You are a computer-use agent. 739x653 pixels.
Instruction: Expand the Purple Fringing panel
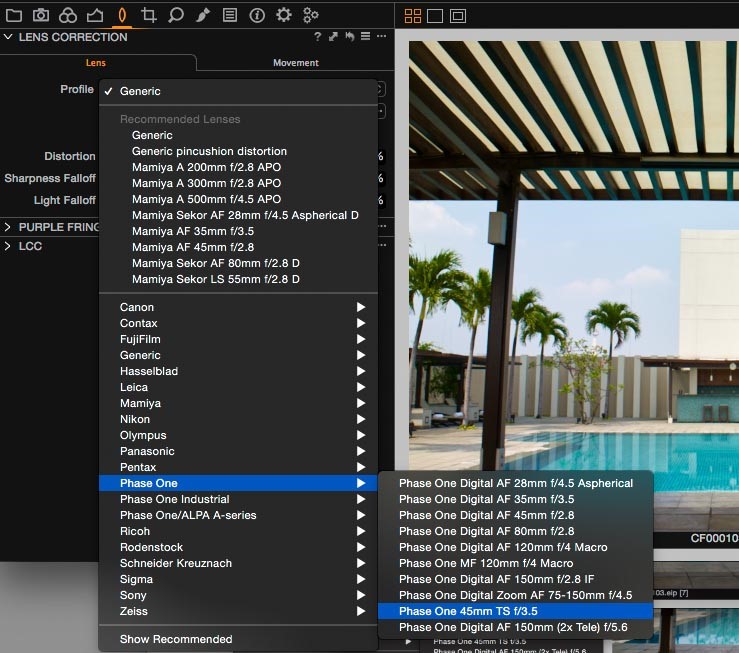(x=8, y=227)
